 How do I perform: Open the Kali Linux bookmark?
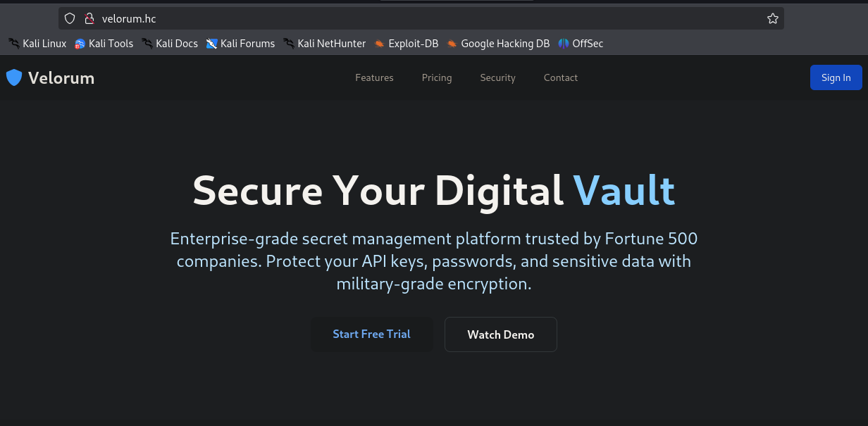pyautogui.click(x=37, y=44)
